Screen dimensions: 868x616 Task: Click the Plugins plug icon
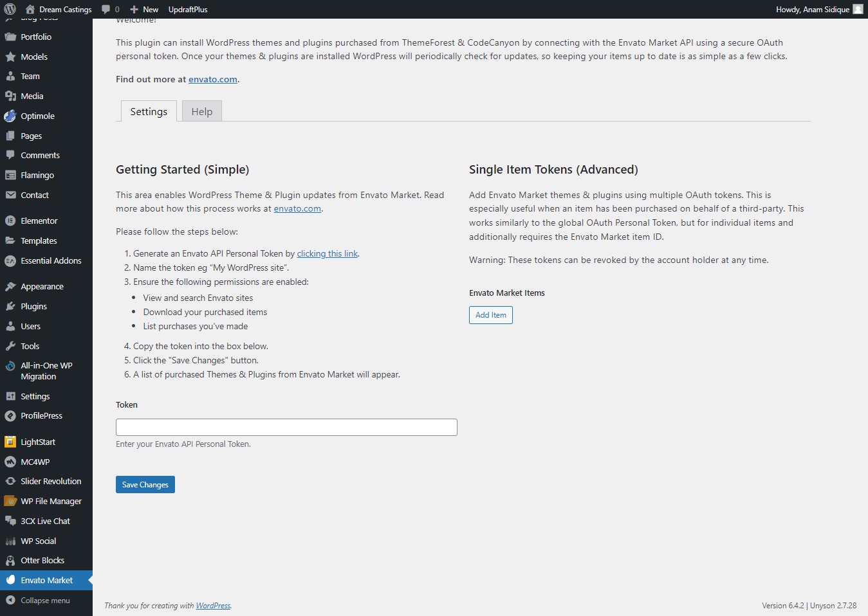point(10,306)
